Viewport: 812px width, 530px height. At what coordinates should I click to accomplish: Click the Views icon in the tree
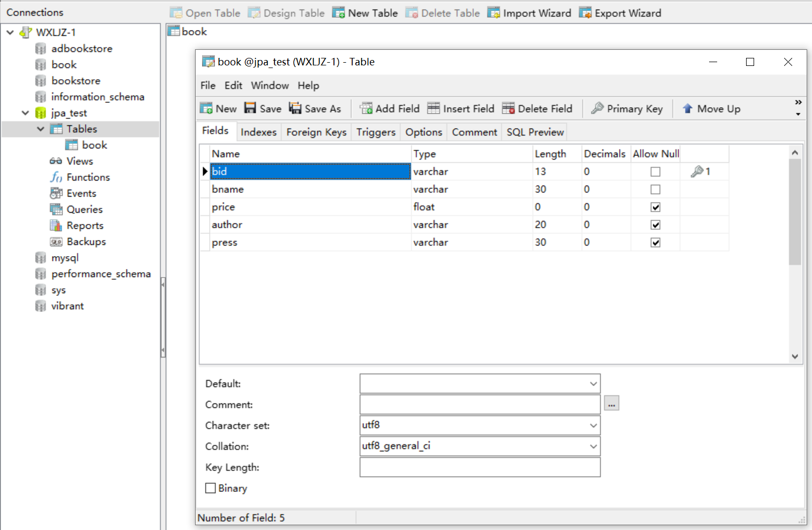tap(56, 161)
